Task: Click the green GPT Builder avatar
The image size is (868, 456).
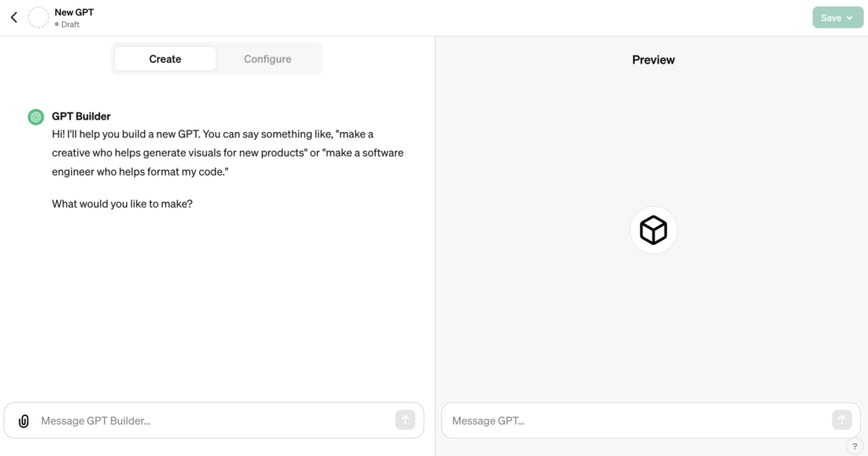Action: pyautogui.click(x=36, y=117)
